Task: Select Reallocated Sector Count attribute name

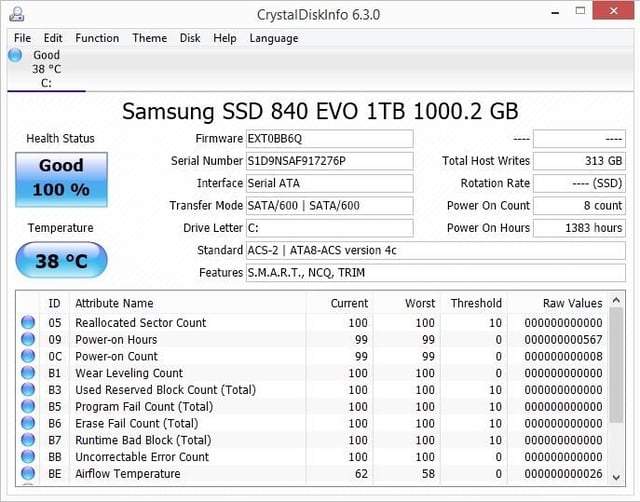Action: (x=141, y=323)
